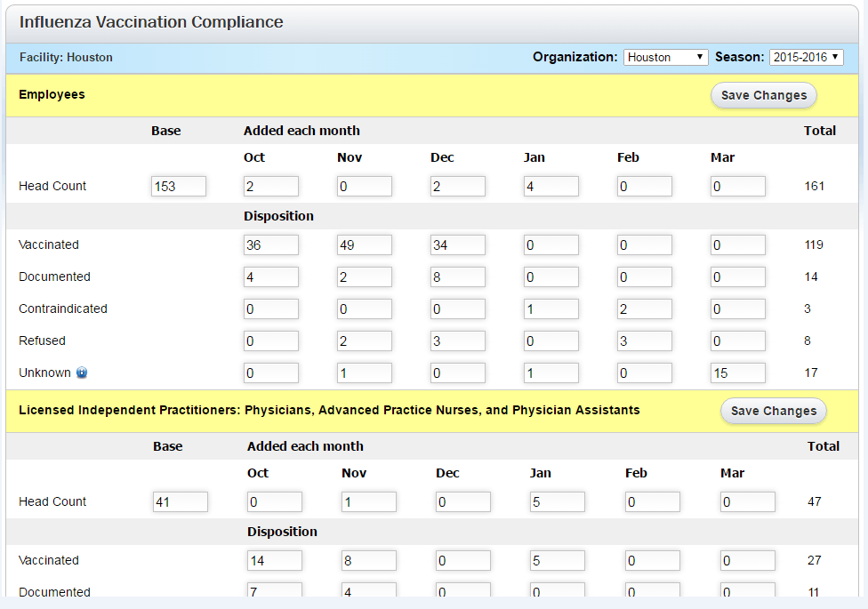Click Practitioners Head Count Nov field
This screenshot has width=868, height=609.
point(368,501)
